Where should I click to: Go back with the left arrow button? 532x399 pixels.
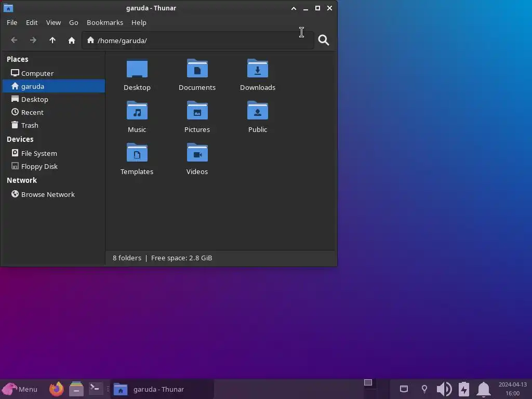pos(14,41)
